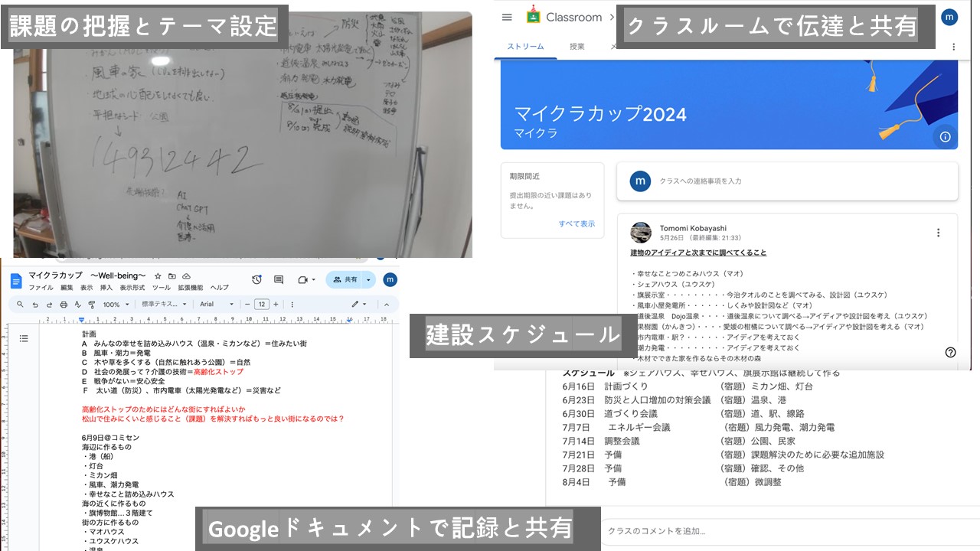
Task: Click the left indent marker on ruler
Action: click(x=83, y=320)
